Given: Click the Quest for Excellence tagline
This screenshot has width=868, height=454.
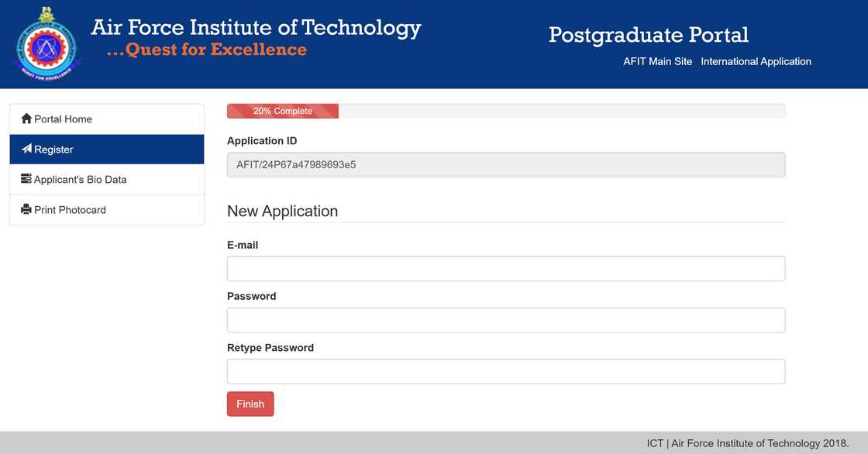Looking at the screenshot, I should 207,50.
